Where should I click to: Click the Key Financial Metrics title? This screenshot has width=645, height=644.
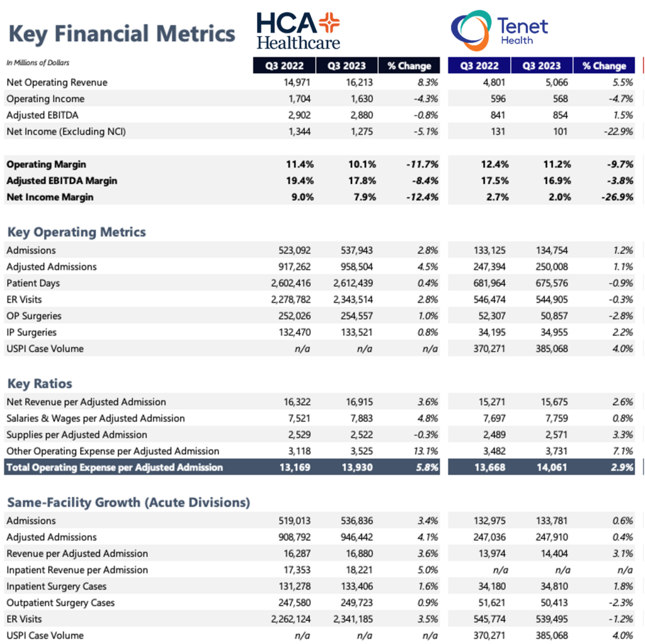coord(122,34)
